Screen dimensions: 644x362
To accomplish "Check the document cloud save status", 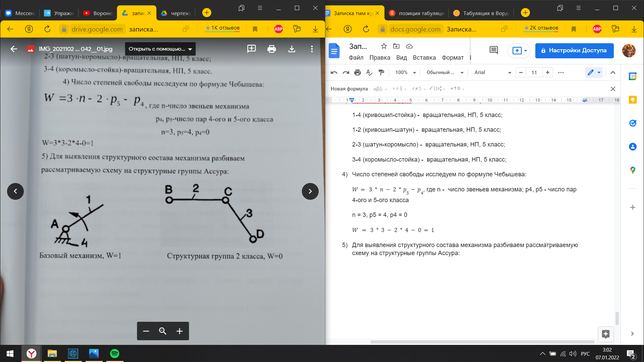I will pos(409,46).
